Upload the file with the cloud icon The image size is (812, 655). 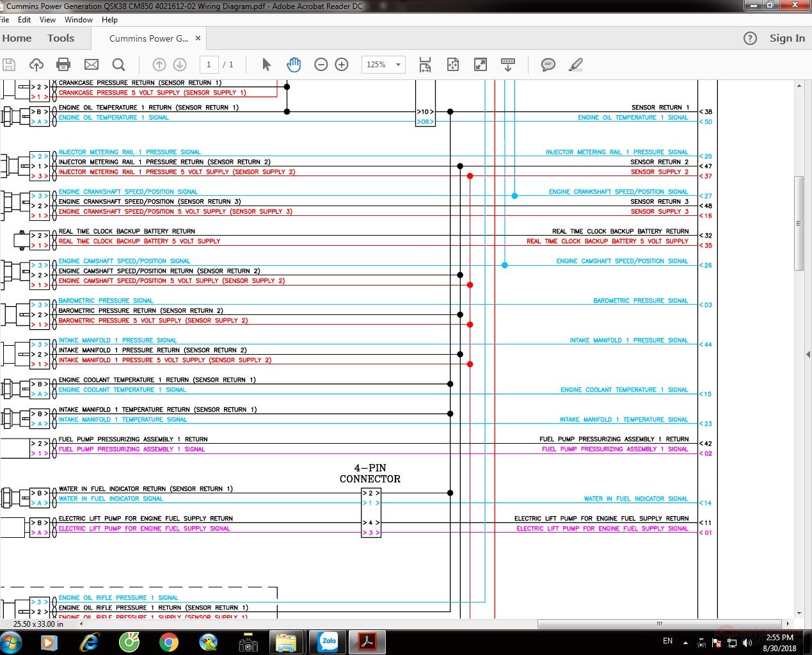click(36, 65)
